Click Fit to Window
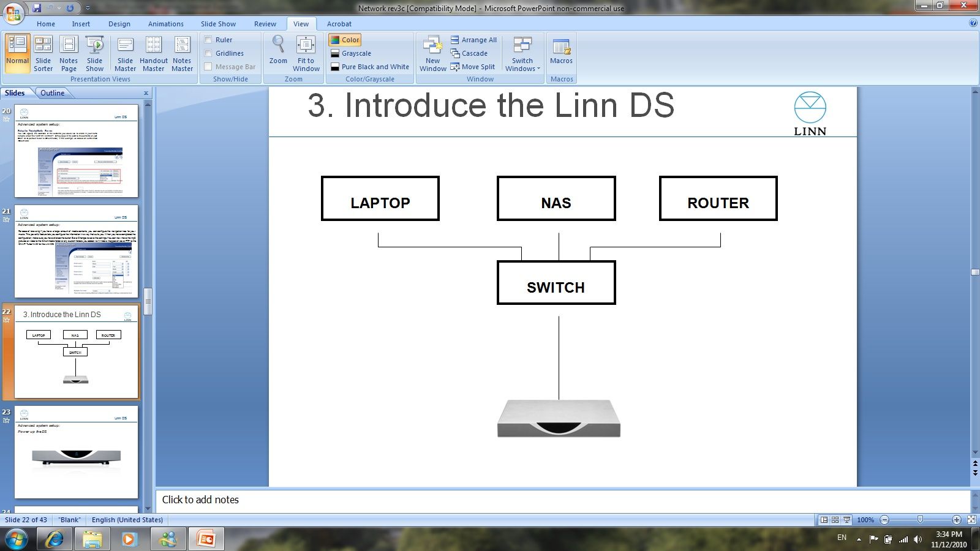The width and height of the screenshot is (980, 551). pos(306,53)
